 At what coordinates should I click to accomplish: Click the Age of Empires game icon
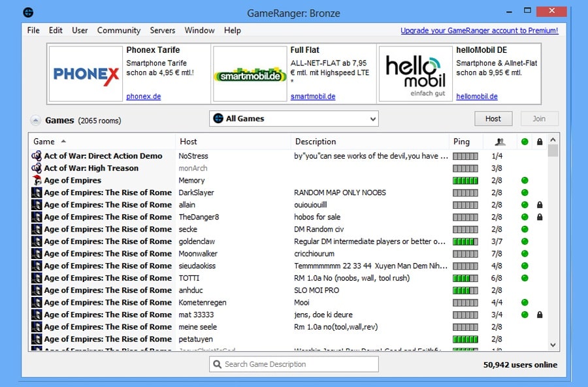click(37, 180)
